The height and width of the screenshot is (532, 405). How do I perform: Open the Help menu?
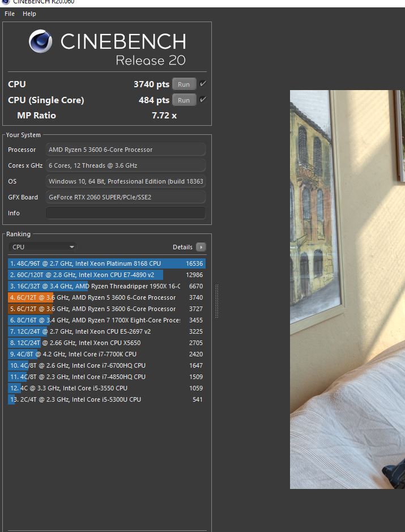[x=29, y=14]
